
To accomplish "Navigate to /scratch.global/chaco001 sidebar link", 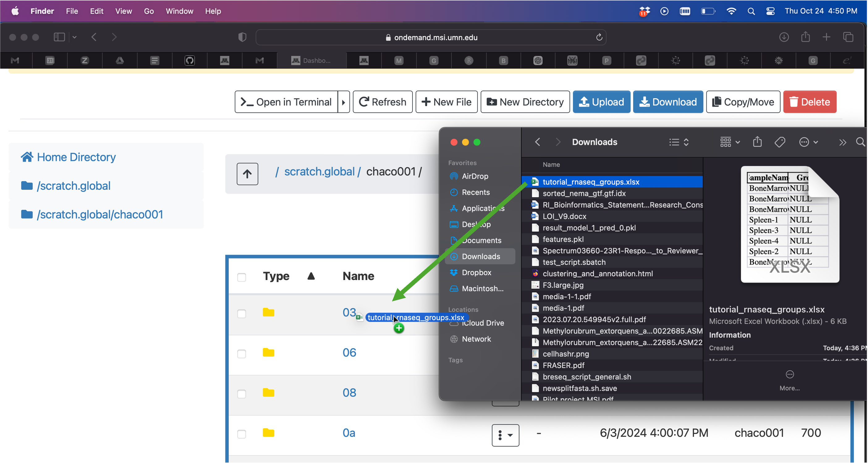I will pos(92,214).
